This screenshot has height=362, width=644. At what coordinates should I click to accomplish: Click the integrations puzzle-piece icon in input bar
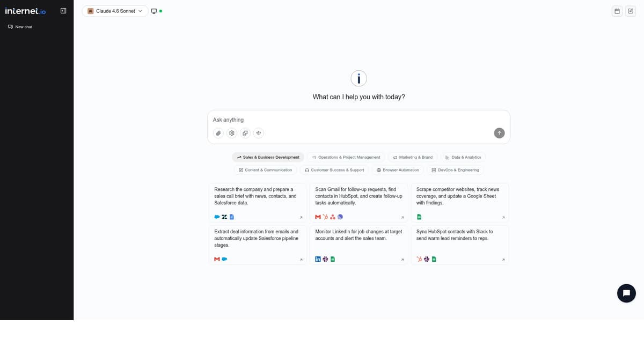coord(245,132)
